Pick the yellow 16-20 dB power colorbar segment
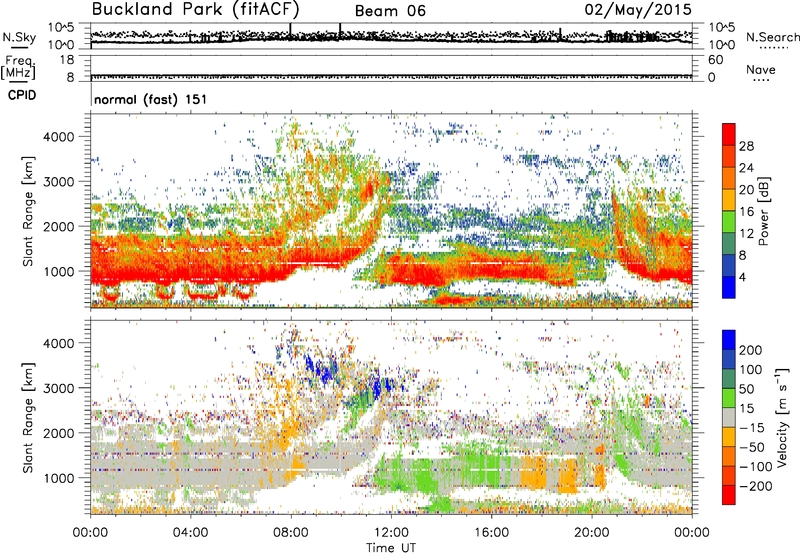 [x=729, y=200]
